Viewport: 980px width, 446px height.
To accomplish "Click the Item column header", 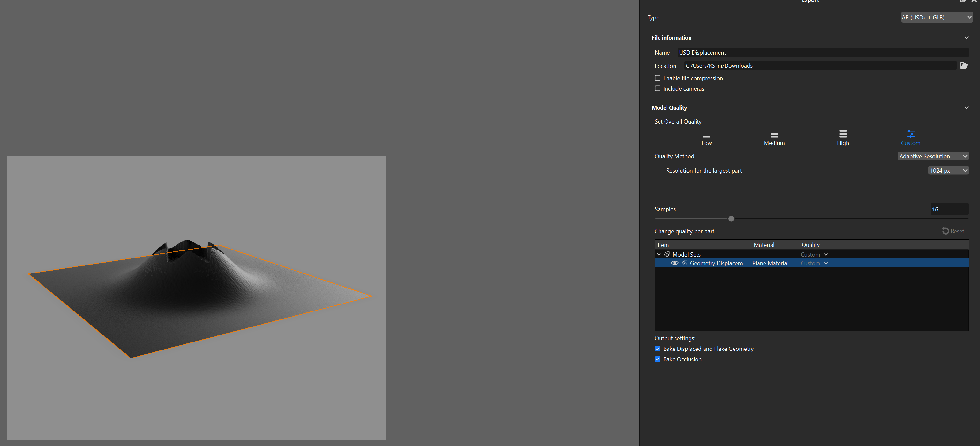I will tap(703, 245).
